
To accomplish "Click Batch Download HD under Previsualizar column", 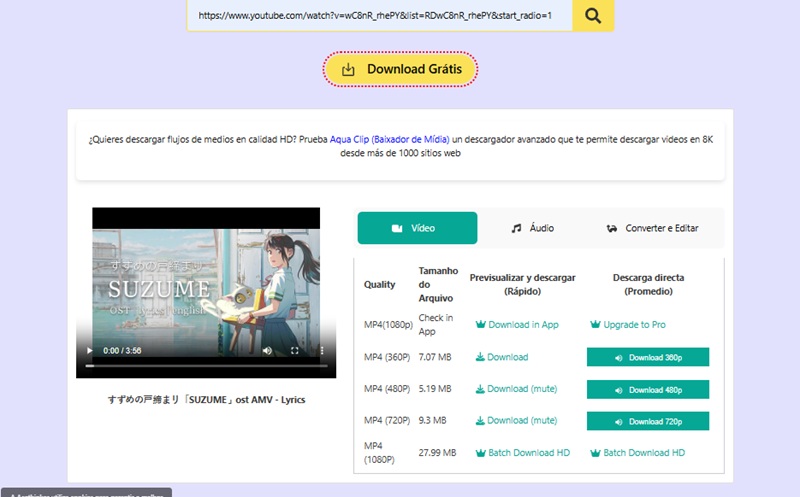I will pyautogui.click(x=523, y=453).
